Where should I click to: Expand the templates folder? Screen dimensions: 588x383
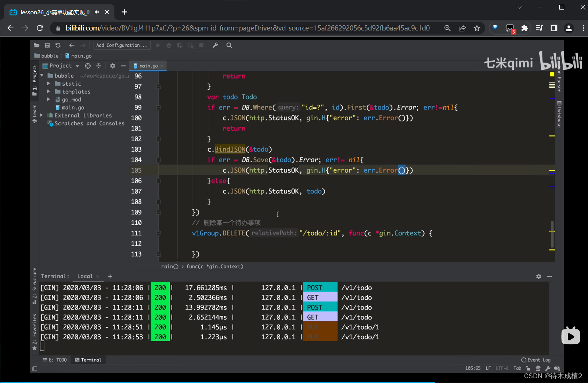48,92
